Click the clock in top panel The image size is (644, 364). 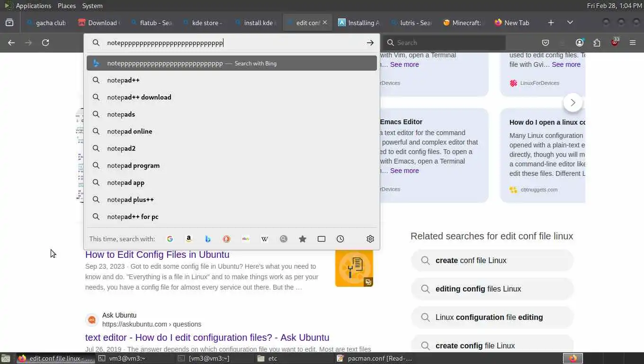pos(614,6)
